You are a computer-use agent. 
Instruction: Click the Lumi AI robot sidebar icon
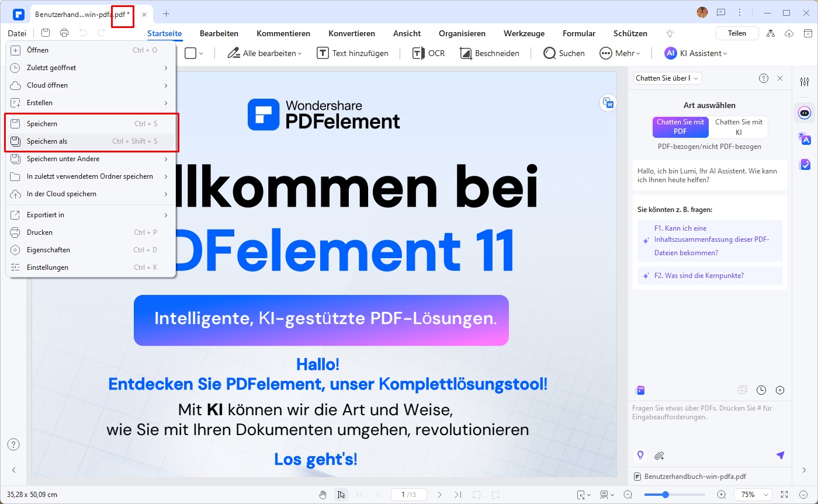[x=805, y=112]
